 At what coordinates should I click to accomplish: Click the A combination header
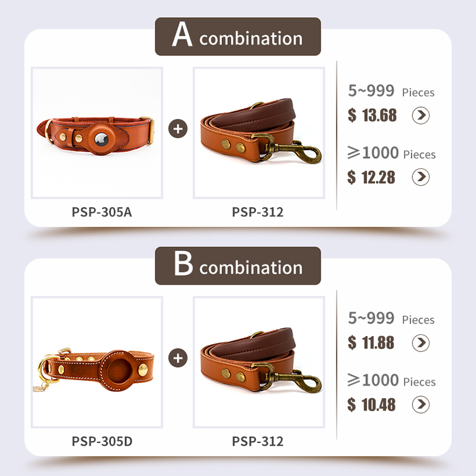237,37
